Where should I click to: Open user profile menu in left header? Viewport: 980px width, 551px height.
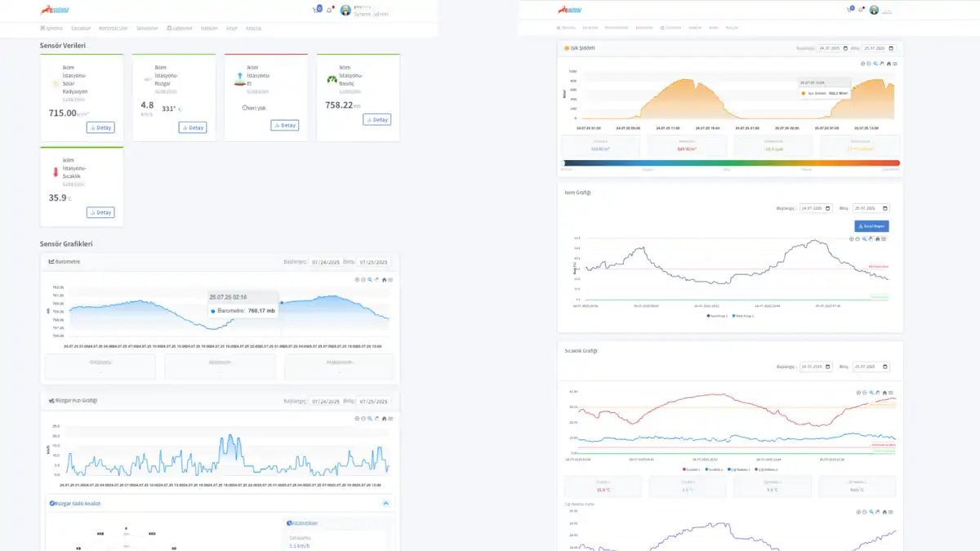pos(346,11)
